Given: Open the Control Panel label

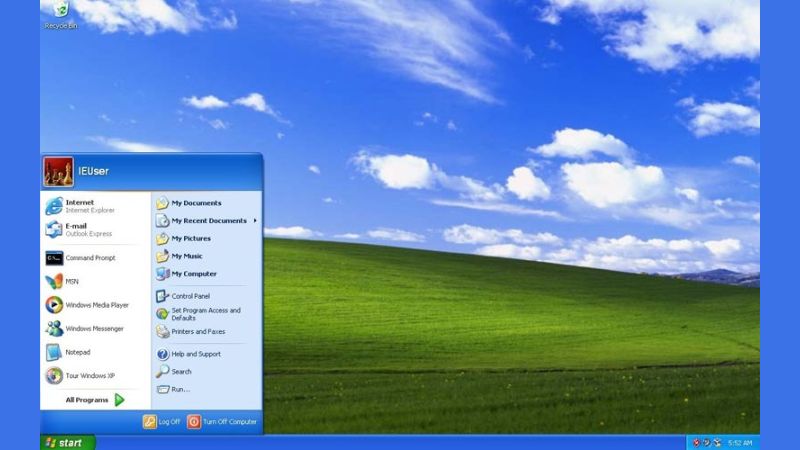Looking at the screenshot, I should [x=190, y=296].
